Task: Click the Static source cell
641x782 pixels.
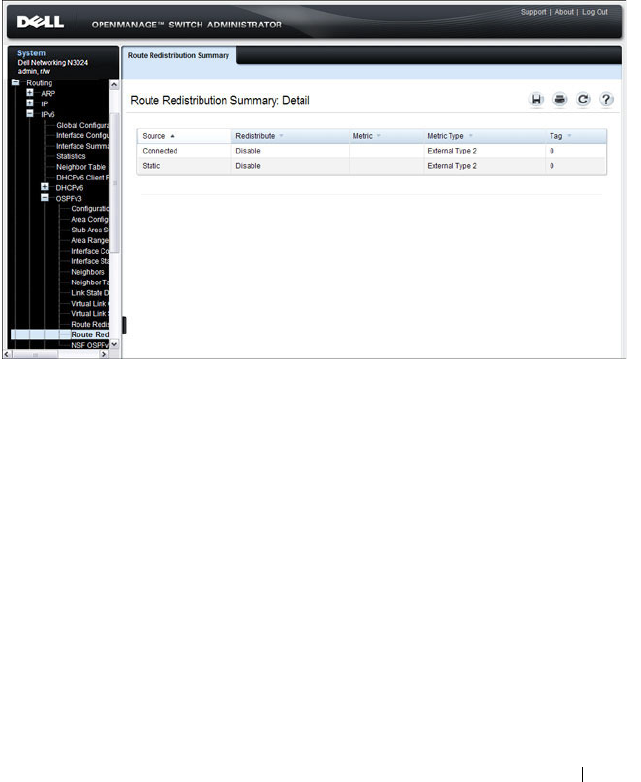Action: pos(151,166)
